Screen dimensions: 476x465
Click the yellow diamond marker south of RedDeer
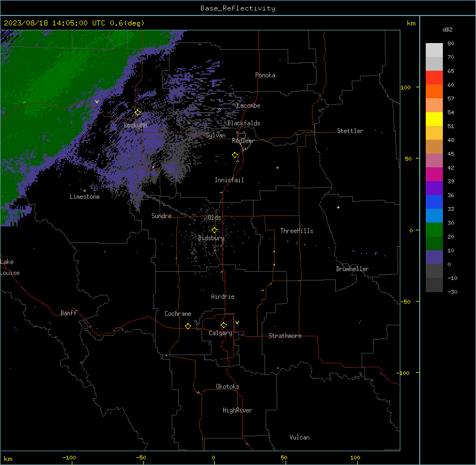tap(235, 155)
